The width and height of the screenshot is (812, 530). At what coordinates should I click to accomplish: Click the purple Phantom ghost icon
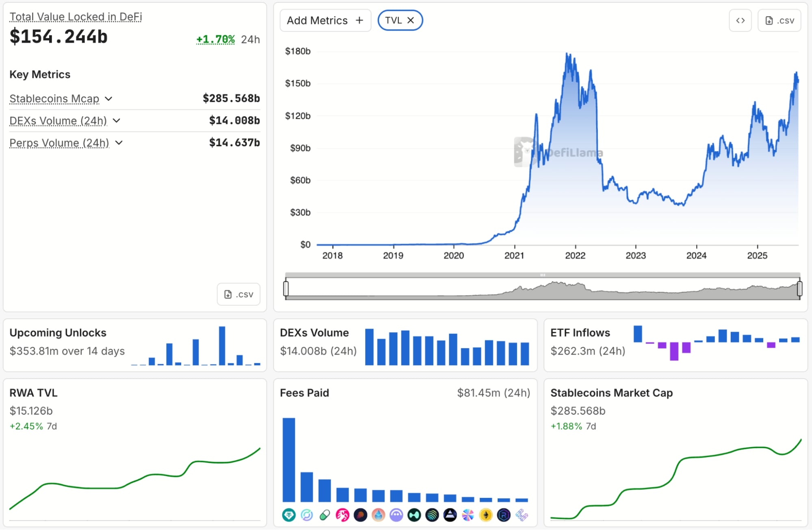[x=396, y=515]
